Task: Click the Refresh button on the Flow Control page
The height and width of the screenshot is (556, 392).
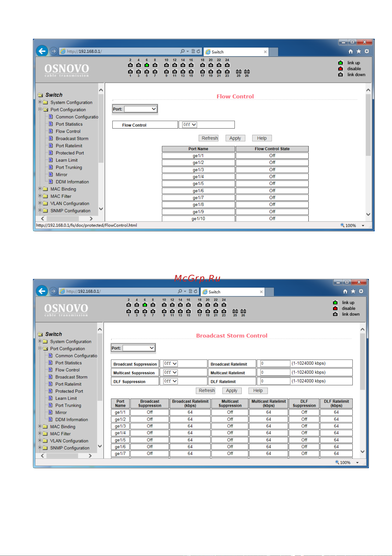Action: 208,138
